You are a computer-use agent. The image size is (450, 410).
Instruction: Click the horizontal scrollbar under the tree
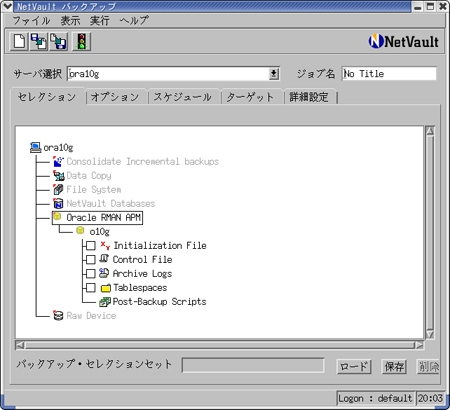coord(219,345)
